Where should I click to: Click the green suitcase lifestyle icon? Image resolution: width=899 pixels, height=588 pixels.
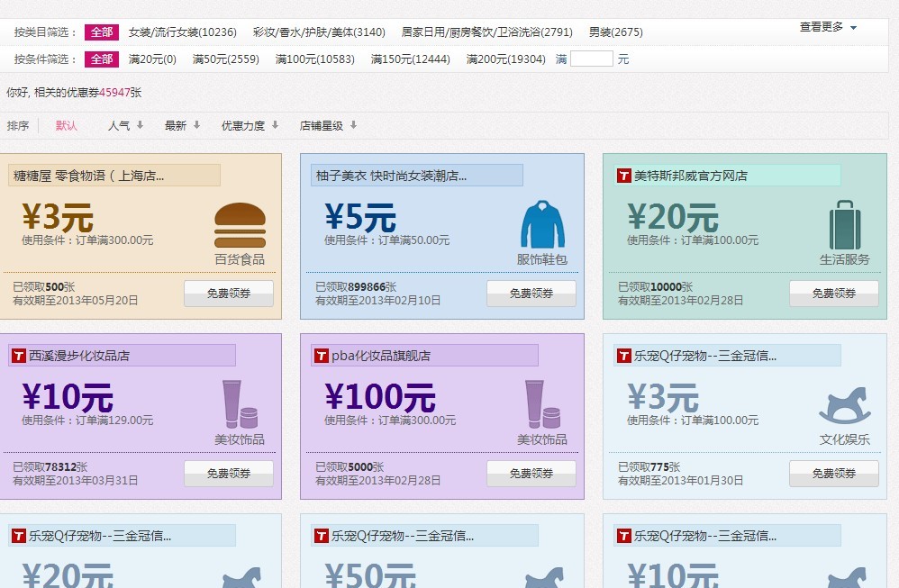845,224
